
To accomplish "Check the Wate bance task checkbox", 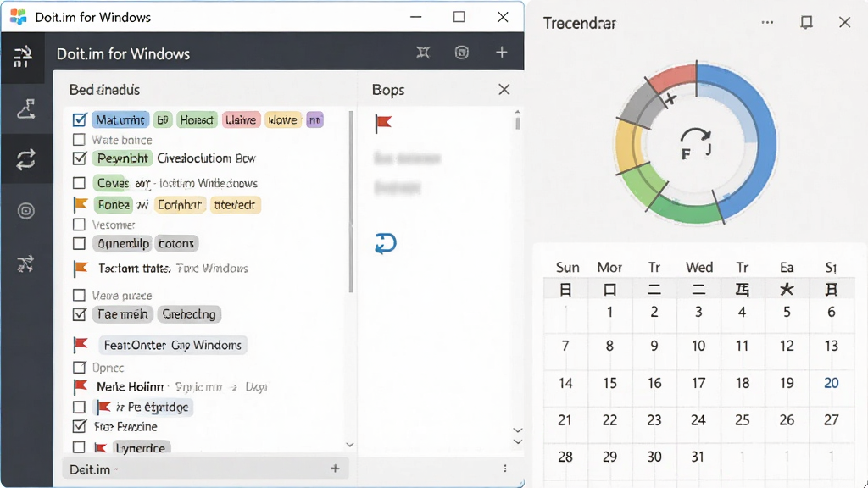I will point(79,140).
